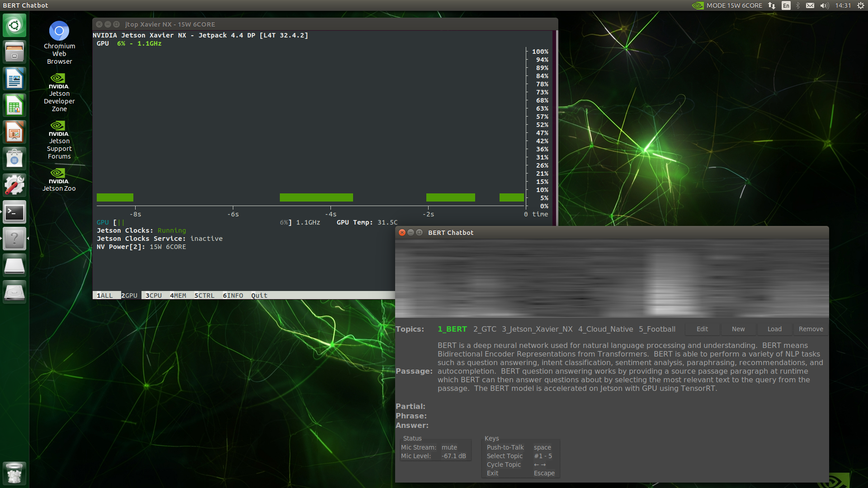The image size is (868, 488).
Task: Open network connections indicator
Action: (772, 5)
